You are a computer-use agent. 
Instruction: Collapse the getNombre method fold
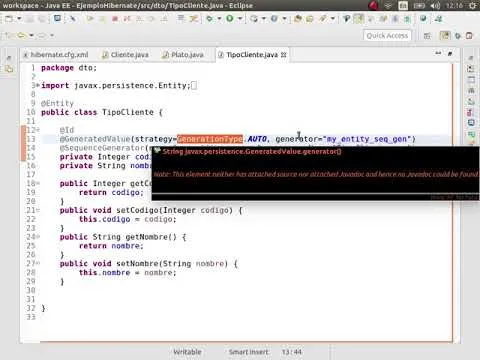tap(38, 237)
